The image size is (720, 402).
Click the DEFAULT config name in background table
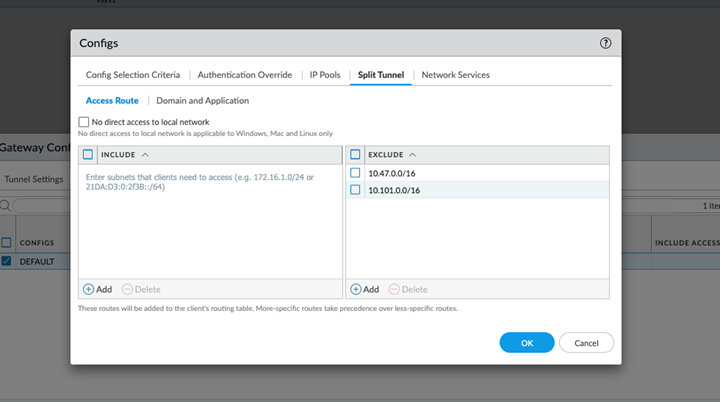pos(37,261)
